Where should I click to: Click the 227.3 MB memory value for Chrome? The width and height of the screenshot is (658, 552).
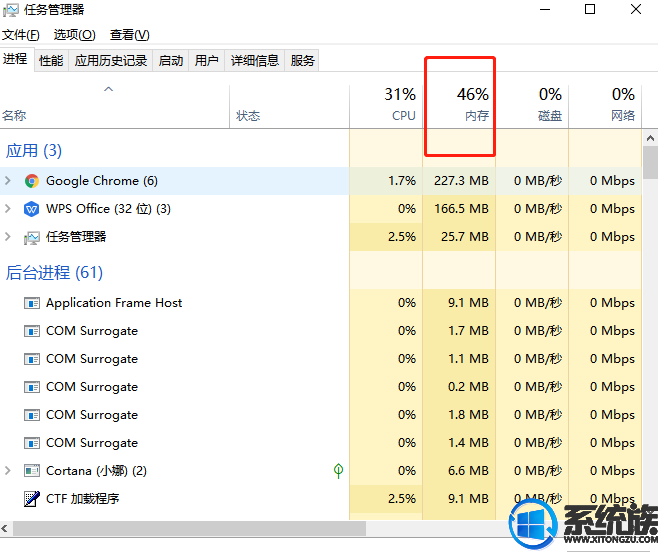pyautogui.click(x=461, y=181)
